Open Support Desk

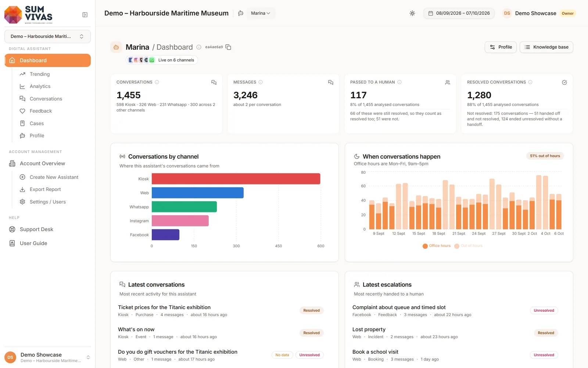click(36, 229)
